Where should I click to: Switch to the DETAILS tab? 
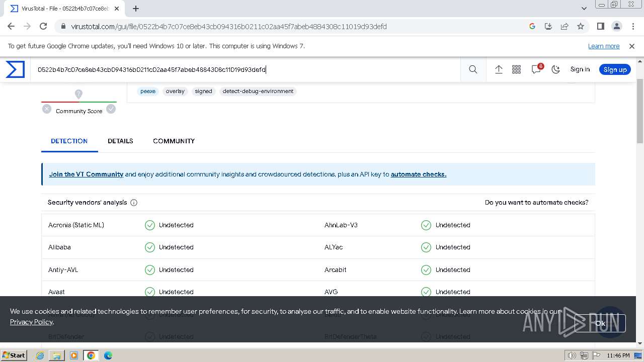coord(120,141)
